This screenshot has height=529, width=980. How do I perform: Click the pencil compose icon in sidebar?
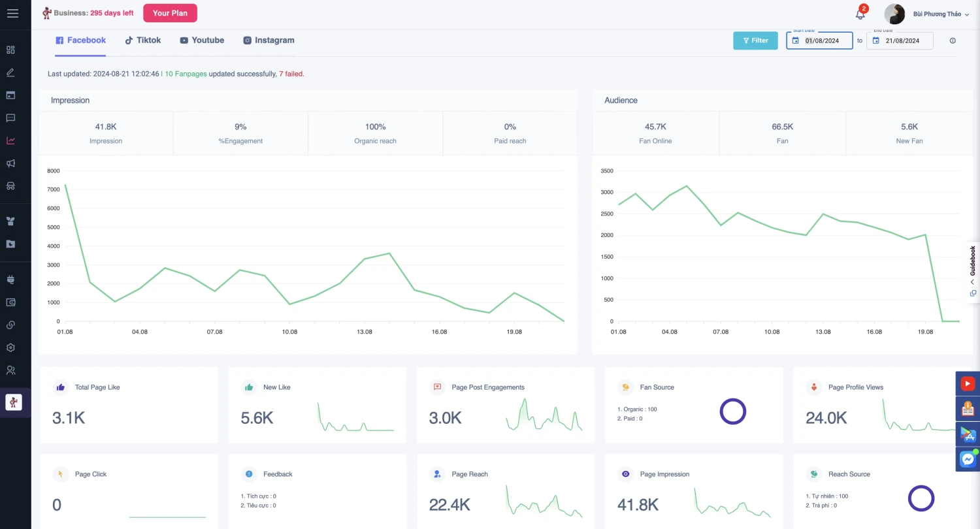[x=10, y=72]
